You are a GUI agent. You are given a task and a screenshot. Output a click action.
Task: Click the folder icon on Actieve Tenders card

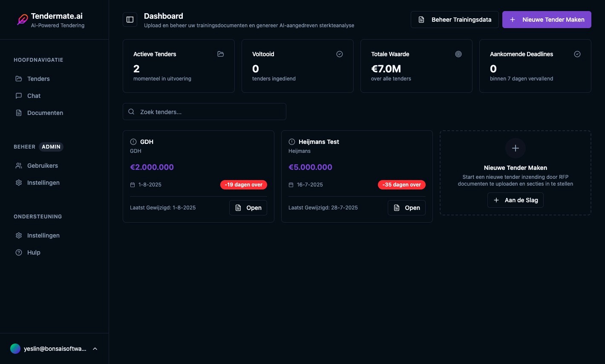221,54
